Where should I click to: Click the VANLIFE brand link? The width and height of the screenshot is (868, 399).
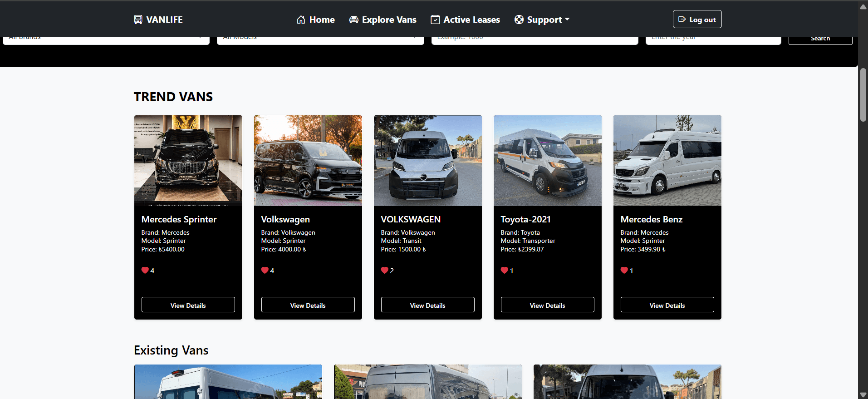point(158,20)
